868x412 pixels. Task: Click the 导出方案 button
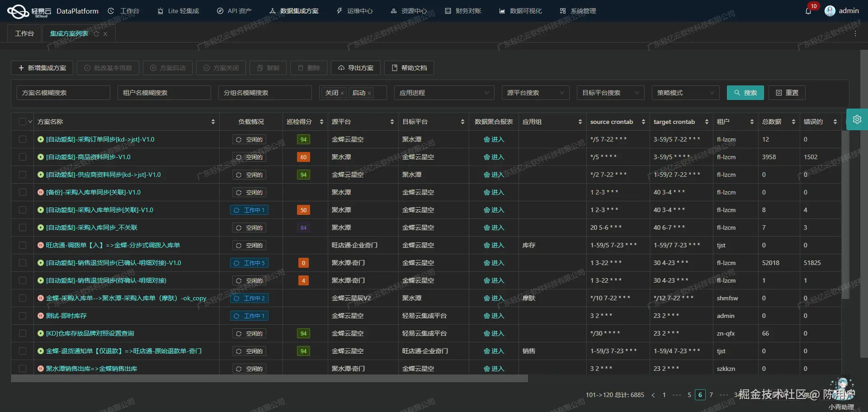pos(356,68)
